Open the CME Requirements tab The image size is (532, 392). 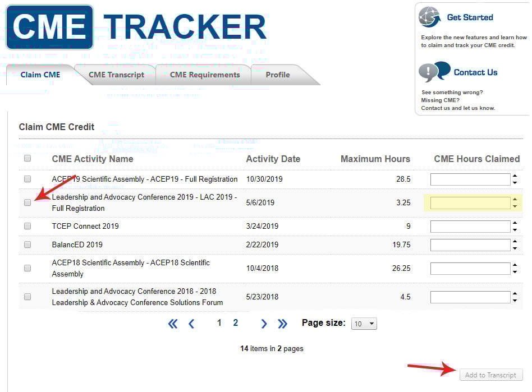coord(204,75)
